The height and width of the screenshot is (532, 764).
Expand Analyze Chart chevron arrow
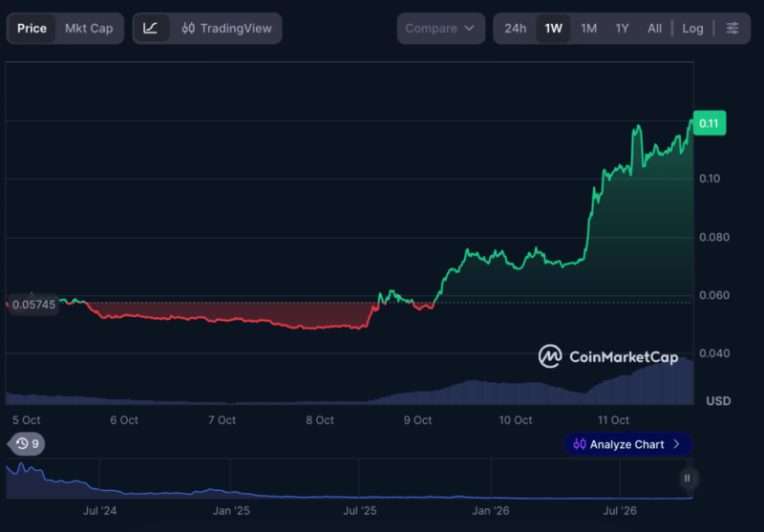pyautogui.click(x=676, y=444)
